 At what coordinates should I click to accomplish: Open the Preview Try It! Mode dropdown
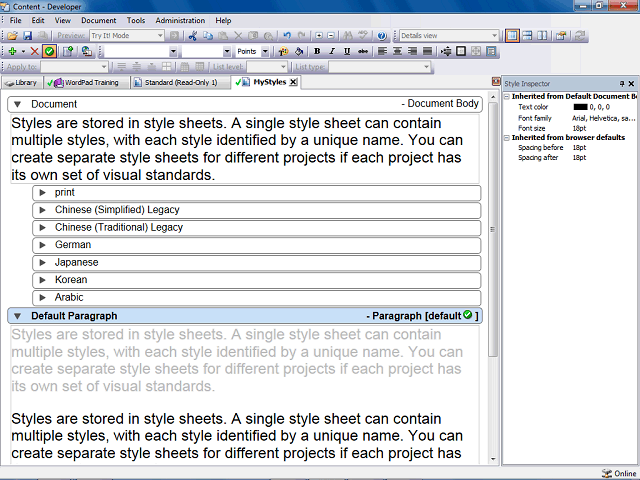[160, 36]
